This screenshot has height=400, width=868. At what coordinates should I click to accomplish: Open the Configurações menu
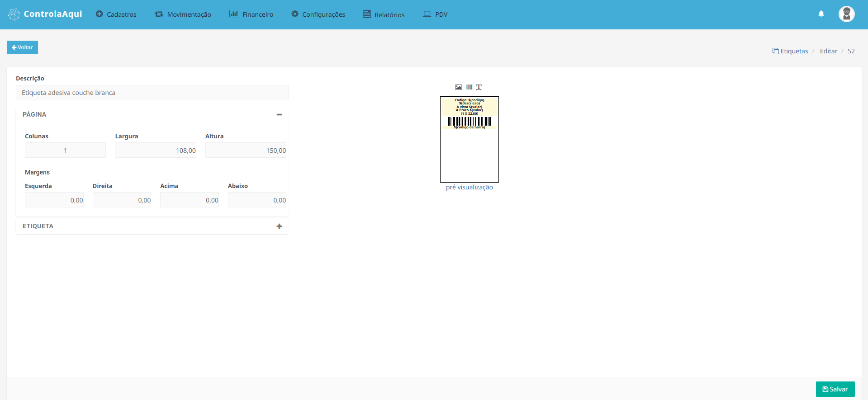pyautogui.click(x=318, y=14)
